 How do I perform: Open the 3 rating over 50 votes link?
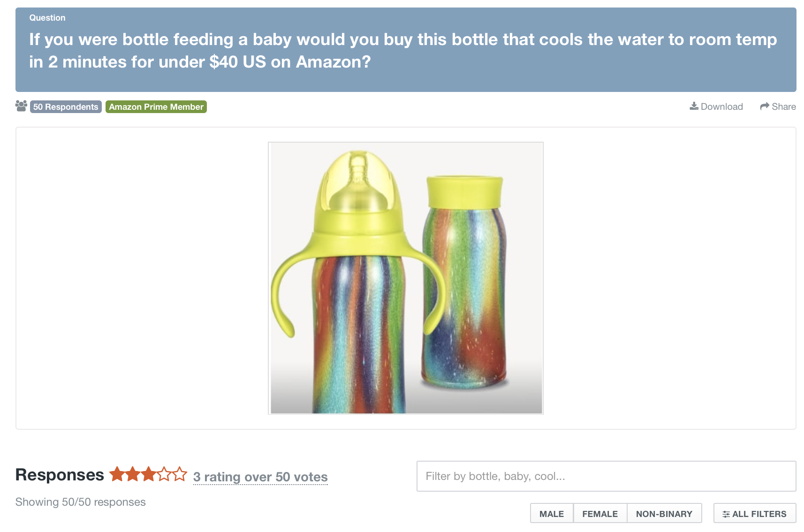[x=260, y=477]
